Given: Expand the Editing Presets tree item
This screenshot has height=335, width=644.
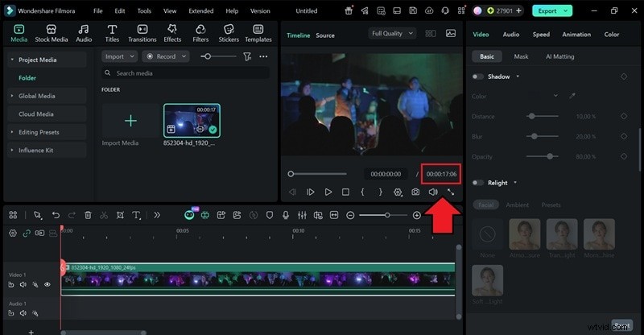Looking at the screenshot, I should pos(12,132).
